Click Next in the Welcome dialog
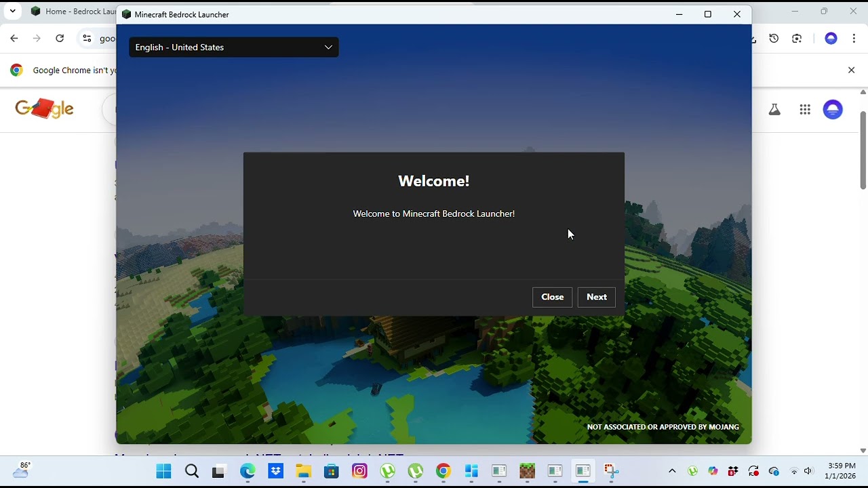The width and height of the screenshot is (868, 488). tap(597, 297)
